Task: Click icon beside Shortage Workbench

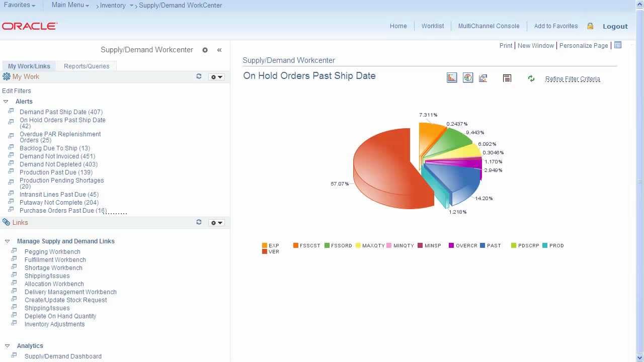Action: coord(14,267)
